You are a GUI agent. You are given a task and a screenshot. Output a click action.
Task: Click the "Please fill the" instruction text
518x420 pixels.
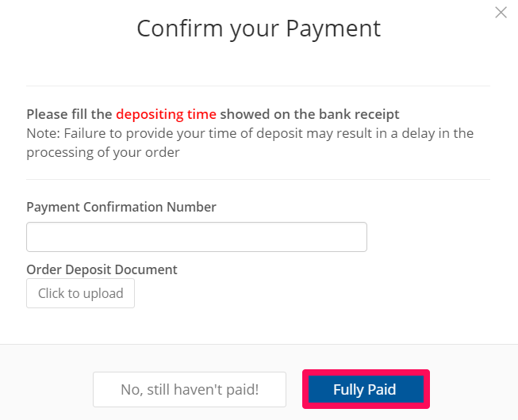[x=70, y=114]
